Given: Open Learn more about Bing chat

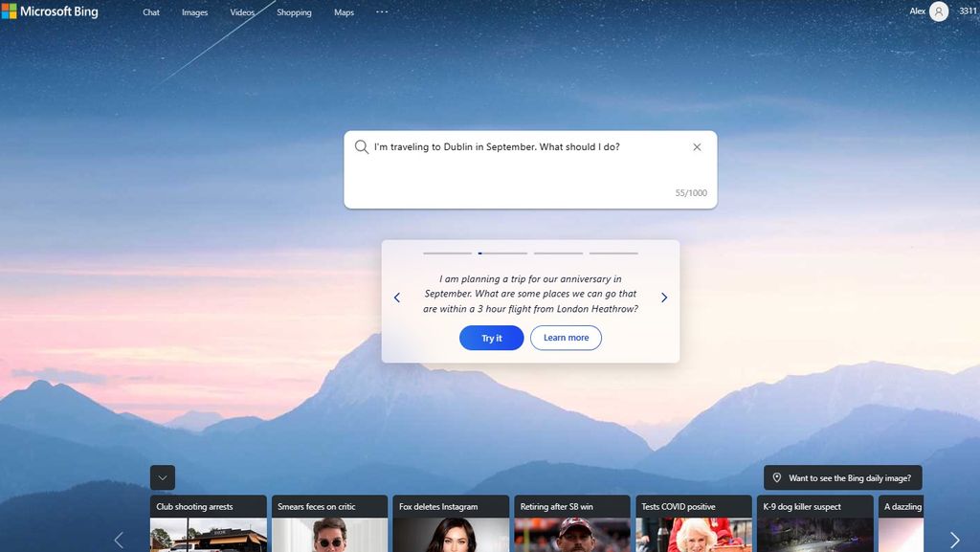Looking at the screenshot, I should click(x=566, y=338).
